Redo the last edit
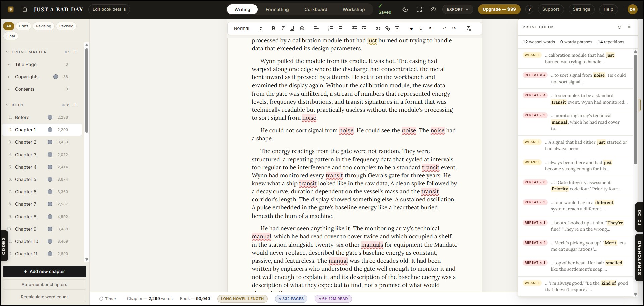Image resolution: width=644 pixels, height=306 pixels. click(x=454, y=28)
